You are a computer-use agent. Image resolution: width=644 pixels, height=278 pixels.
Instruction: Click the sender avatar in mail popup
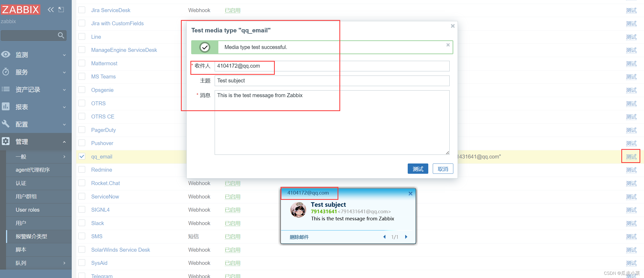click(298, 210)
